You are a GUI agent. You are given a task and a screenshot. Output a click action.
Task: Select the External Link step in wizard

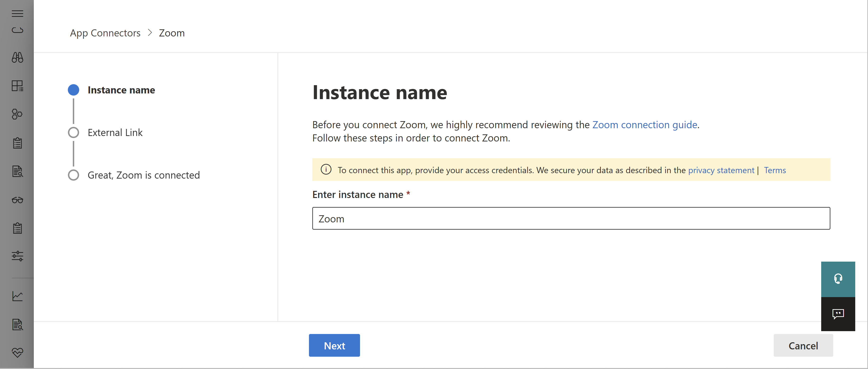pyautogui.click(x=115, y=132)
